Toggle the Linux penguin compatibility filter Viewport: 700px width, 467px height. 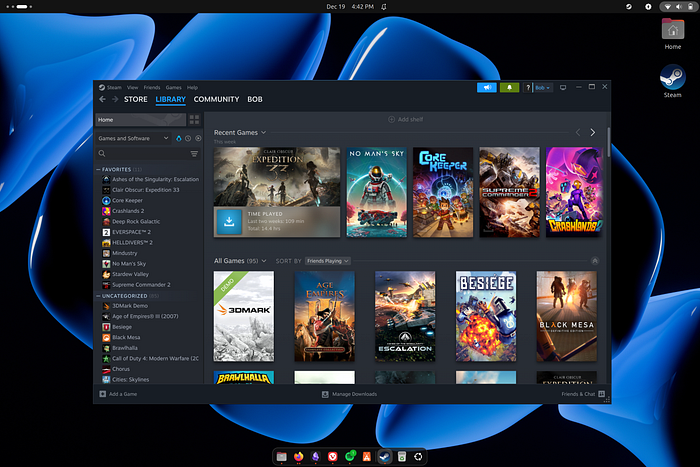click(179, 138)
